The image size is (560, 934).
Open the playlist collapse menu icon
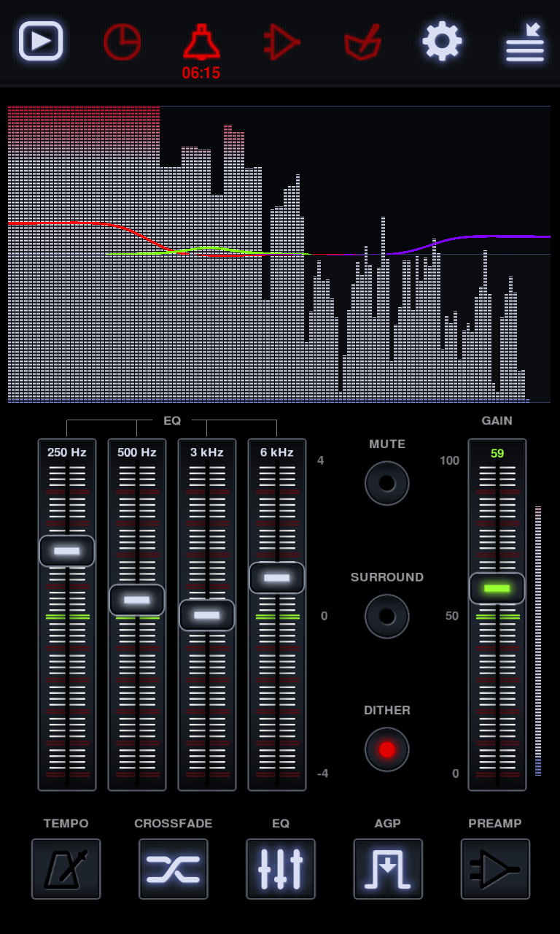[525, 43]
